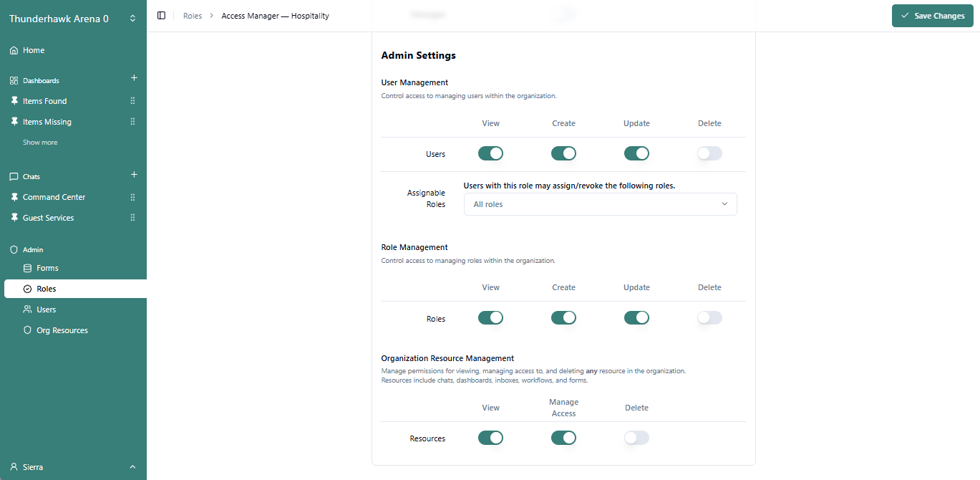Go to Org Resources page
Screen dimensions: 980x480
click(x=62, y=330)
